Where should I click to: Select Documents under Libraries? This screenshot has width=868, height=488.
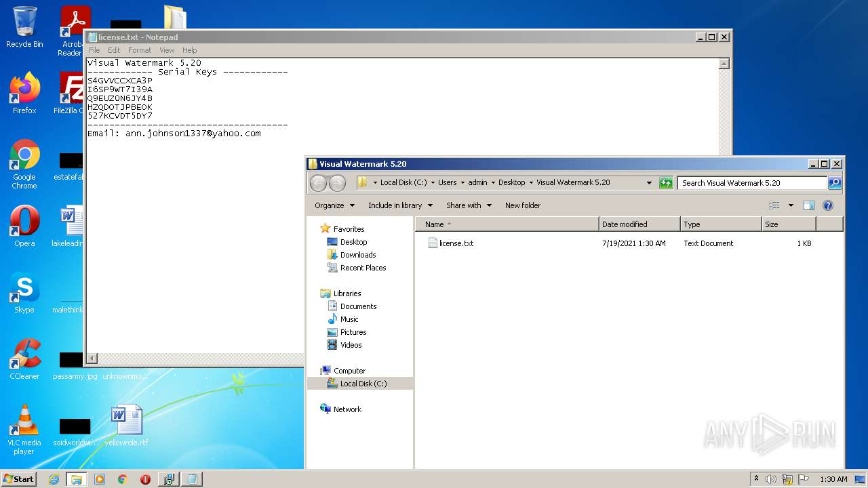(x=358, y=306)
